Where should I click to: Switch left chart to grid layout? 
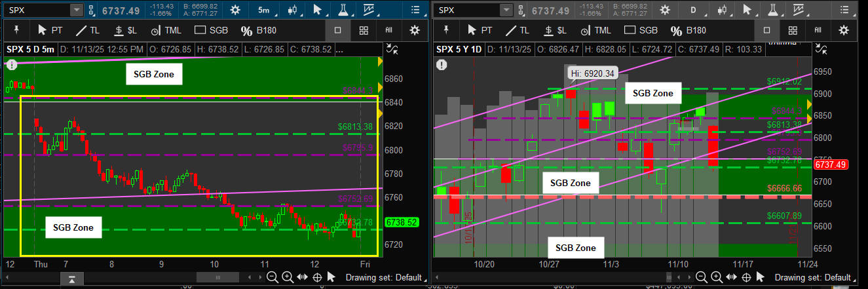coord(364,30)
